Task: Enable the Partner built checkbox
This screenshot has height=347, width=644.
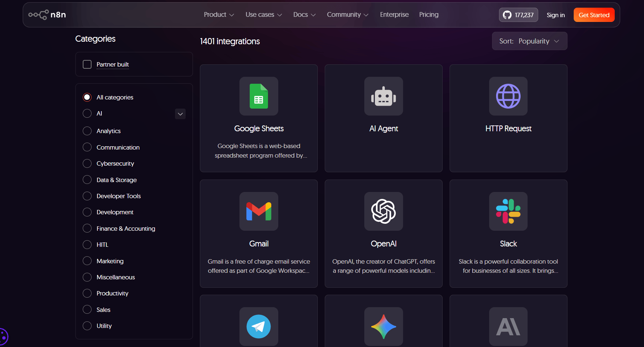Action: click(x=87, y=64)
